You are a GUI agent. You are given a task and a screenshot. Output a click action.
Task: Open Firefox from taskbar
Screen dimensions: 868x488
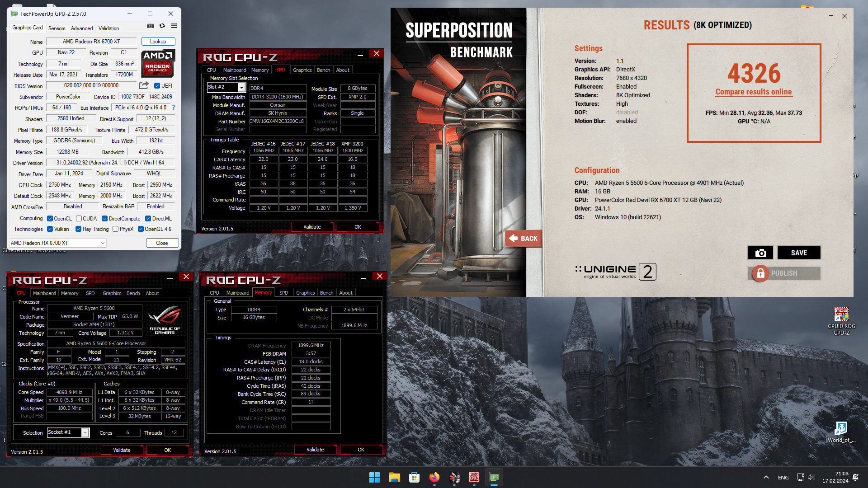click(434, 477)
